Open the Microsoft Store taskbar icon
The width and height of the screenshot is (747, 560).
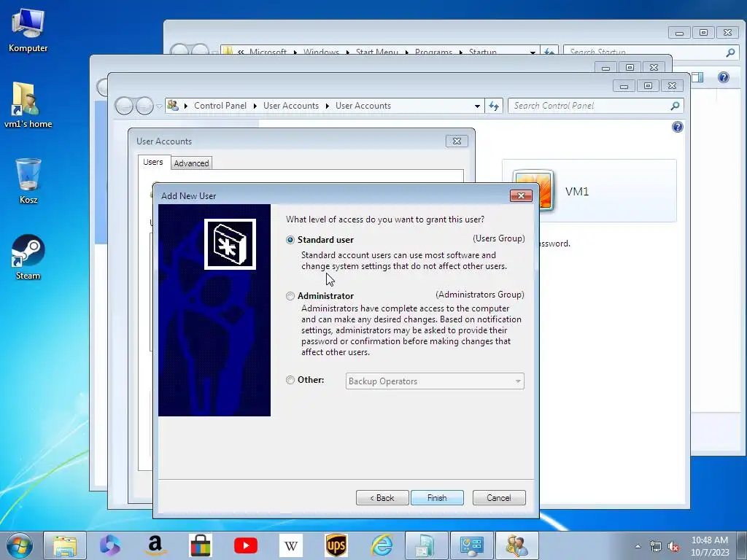tap(200, 545)
